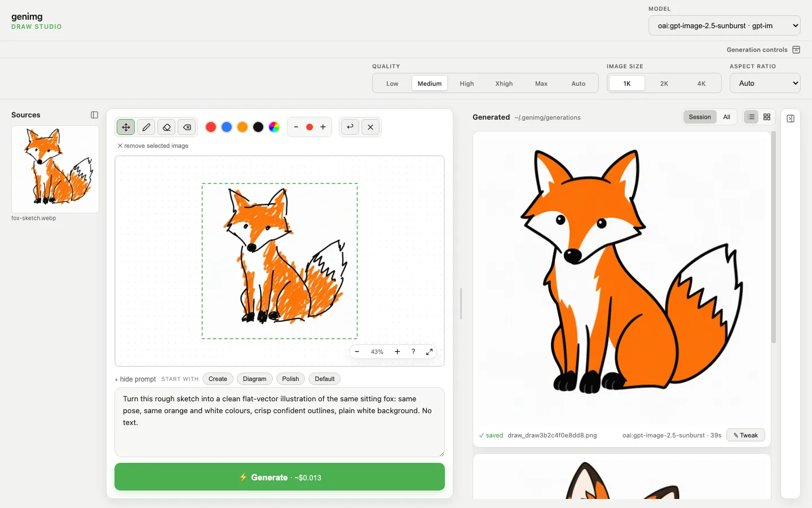Click into the prompt text area
This screenshot has height=508, width=812.
coord(280,422)
